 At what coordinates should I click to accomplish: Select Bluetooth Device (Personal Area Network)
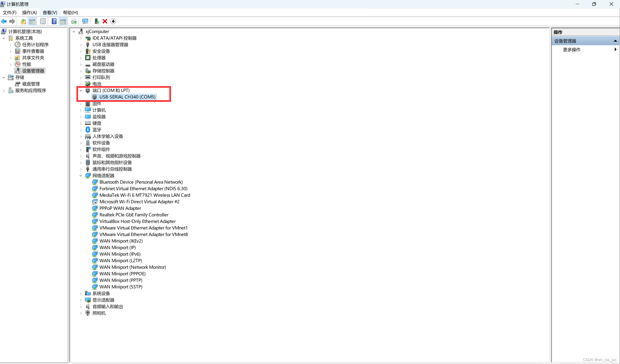point(141,182)
